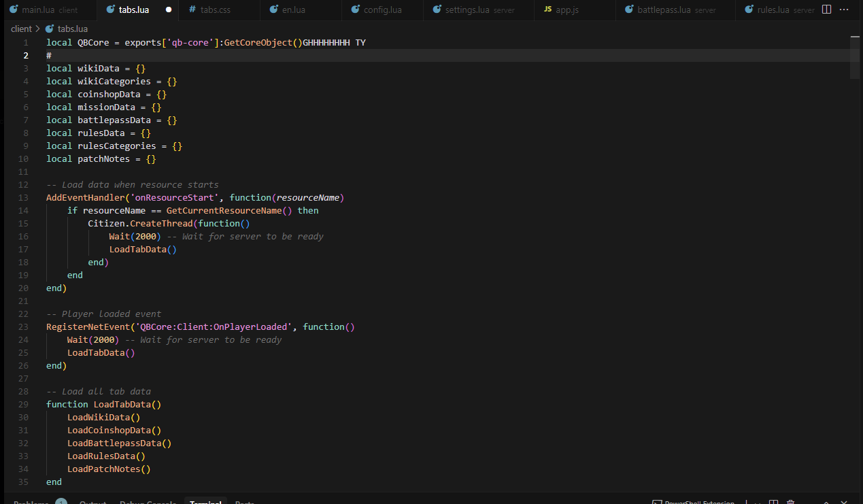This screenshot has height=504, width=863.
Task: Switch to the rules.lua server tab
Action: coord(776,10)
